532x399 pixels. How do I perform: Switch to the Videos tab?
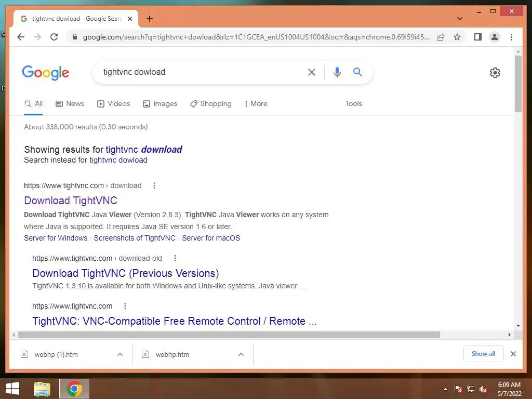pos(114,104)
